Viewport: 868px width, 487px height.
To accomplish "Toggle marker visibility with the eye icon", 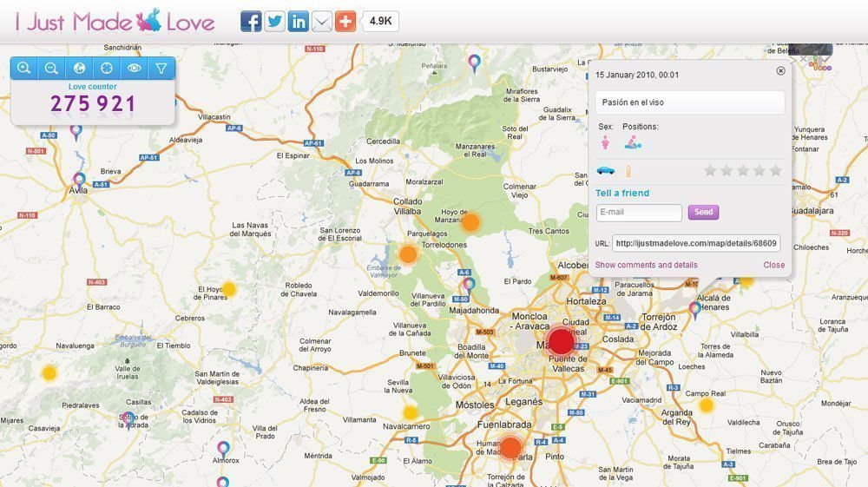I will click(x=134, y=68).
